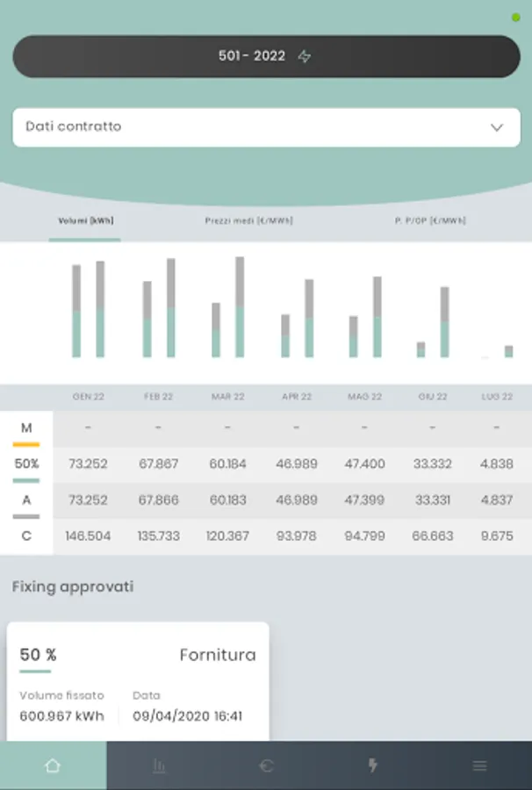
Task: Click the green status dot indicator
Action: point(516,18)
